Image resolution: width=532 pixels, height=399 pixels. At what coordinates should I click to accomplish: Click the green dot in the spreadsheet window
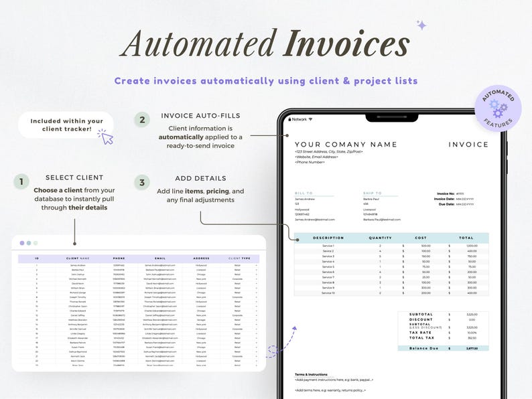pos(36,243)
